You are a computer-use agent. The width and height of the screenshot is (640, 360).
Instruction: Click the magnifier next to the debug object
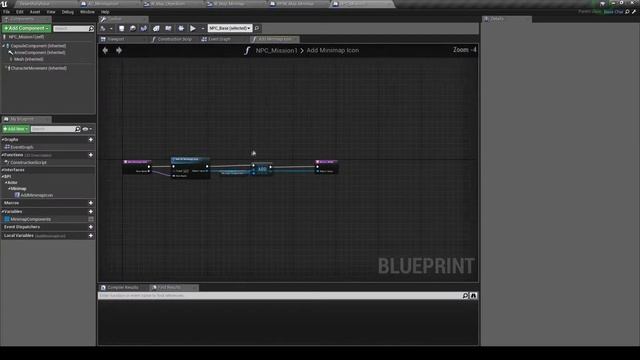pos(257,28)
